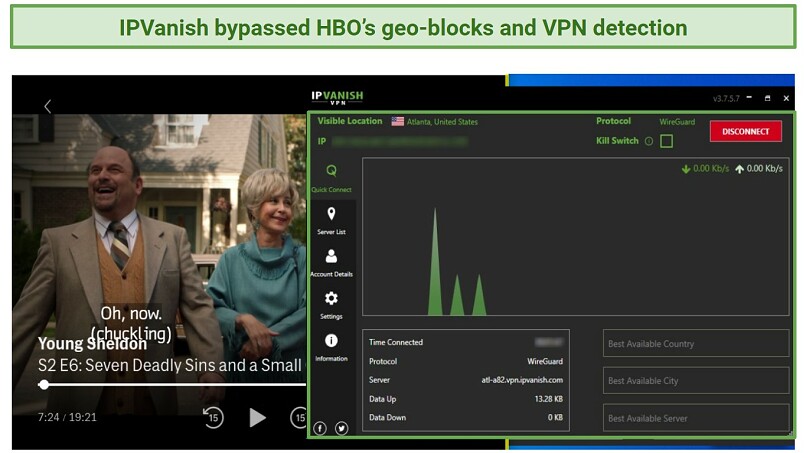The height and width of the screenshot is (453, 806).
Task: Click the IPVanish VPN logo
Action: pos(337,97)
